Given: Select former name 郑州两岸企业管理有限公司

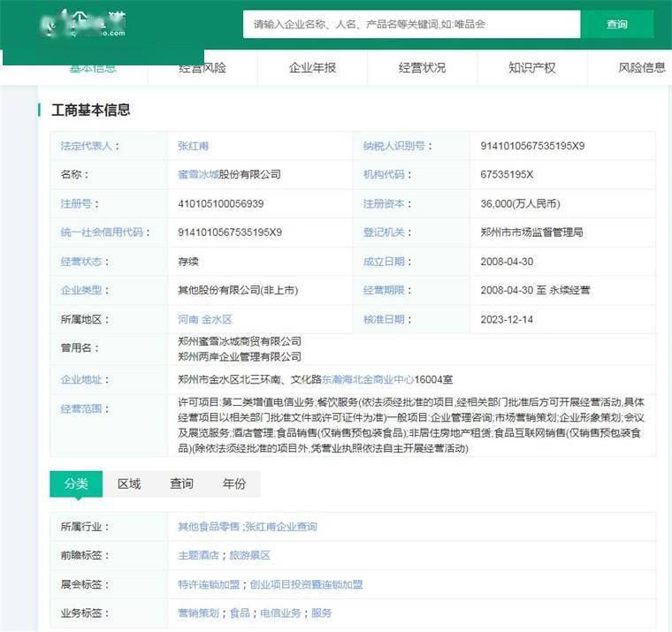Looking at the screenshot, I should (240, 356).
